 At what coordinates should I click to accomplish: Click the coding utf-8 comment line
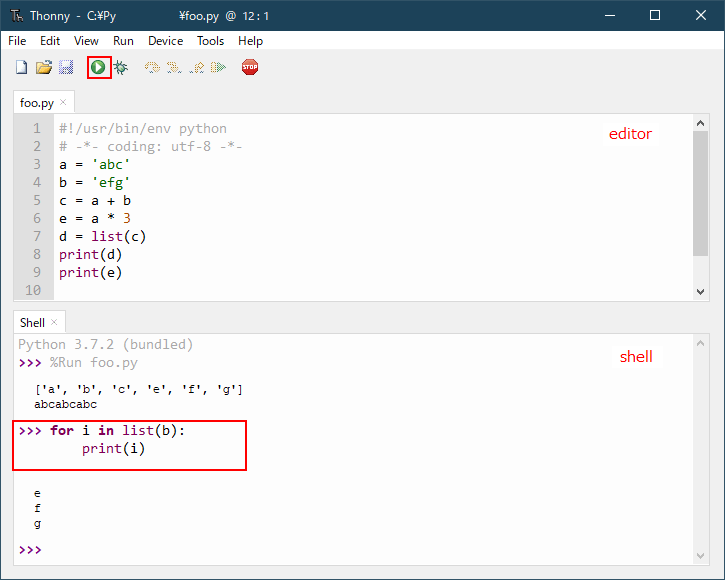(x=151, y=146)
